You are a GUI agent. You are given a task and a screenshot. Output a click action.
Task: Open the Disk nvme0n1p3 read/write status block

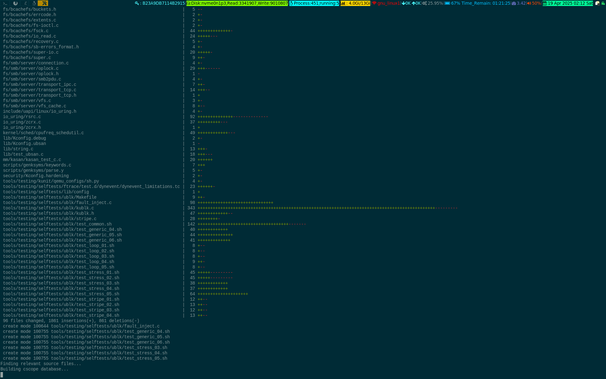[237, 3]
